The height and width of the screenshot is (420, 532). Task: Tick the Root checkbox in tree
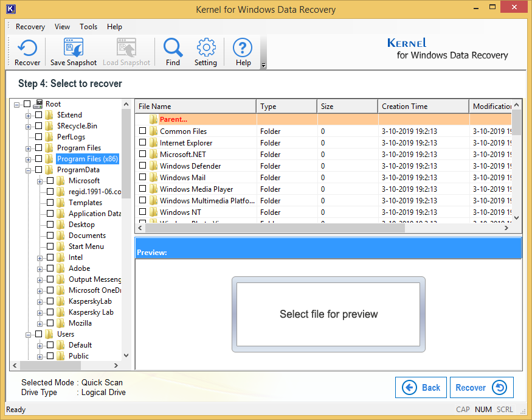pos(27,103)
